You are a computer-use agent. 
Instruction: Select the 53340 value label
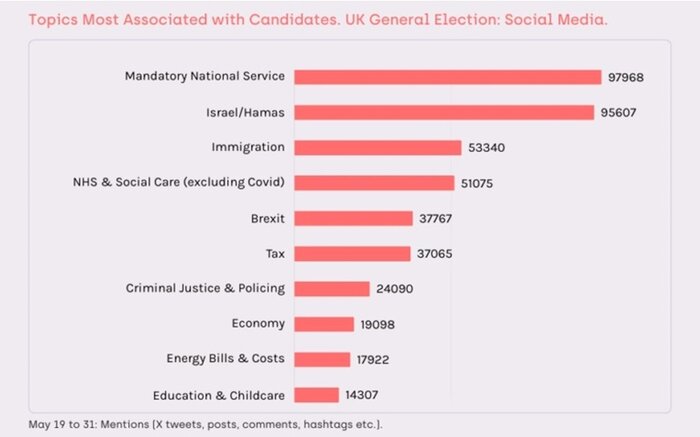point(489,148)
